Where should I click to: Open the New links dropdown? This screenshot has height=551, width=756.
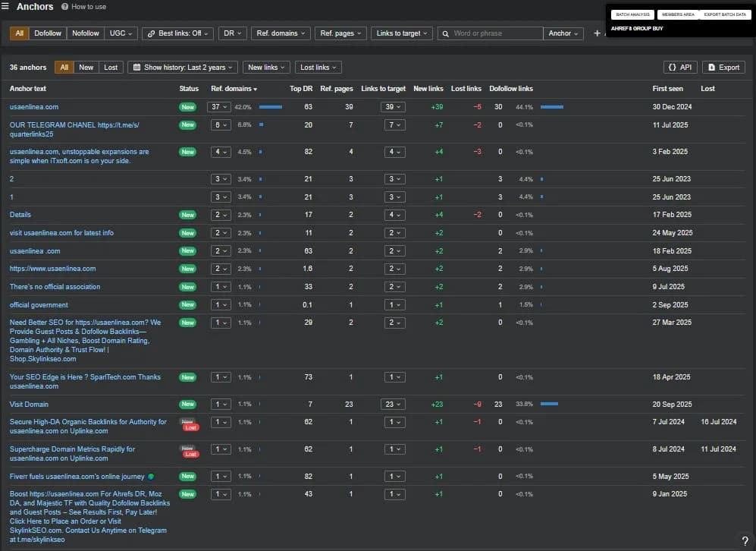point(266,68)
